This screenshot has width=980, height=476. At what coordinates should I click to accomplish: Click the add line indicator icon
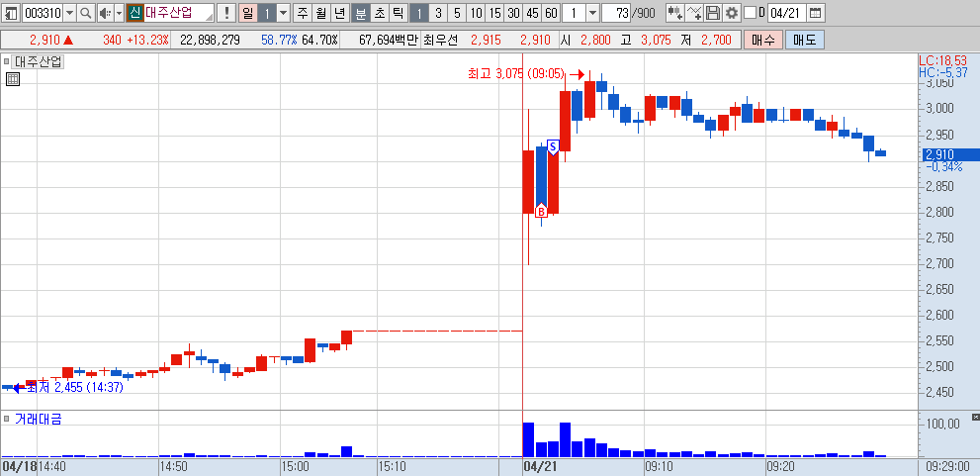pyautogui.click(x=694, y=13)
